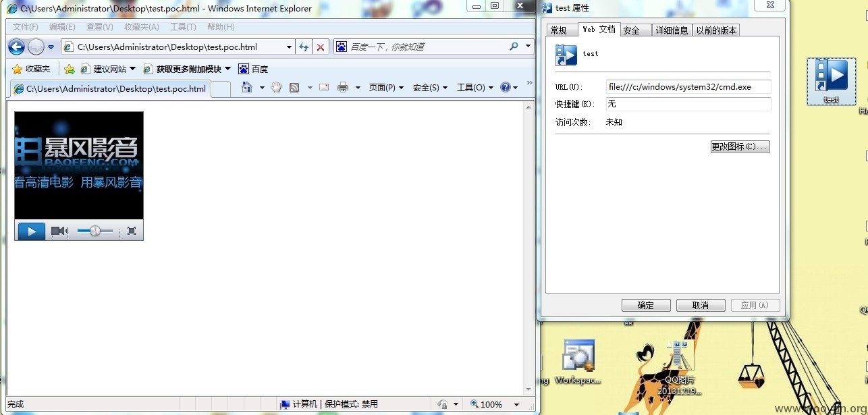Click the IE Back navigation button
This screenshot has height=415, width=868.
[x=16, y=47]
